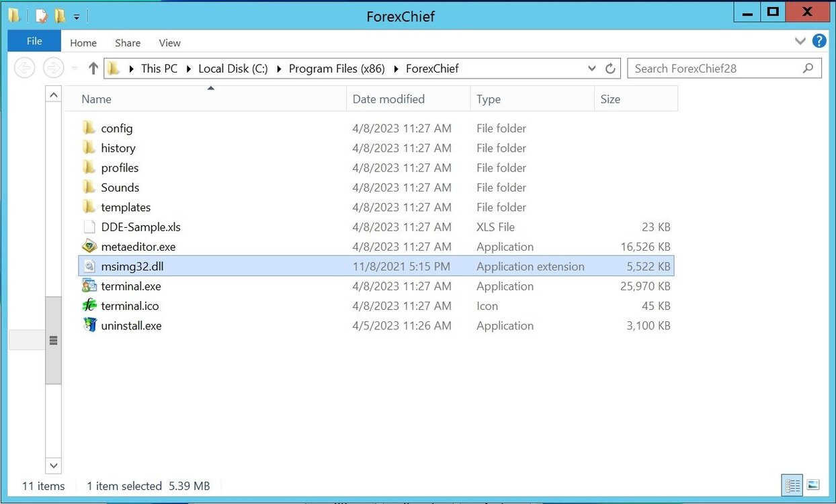Expand the arrow before This PC
Screen dimensions: 836x504
click(x=130, y=69)
